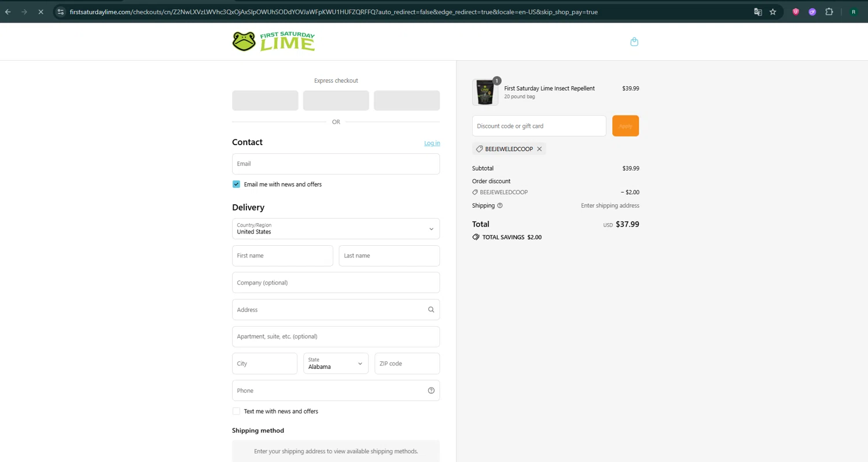The width and height of the screenshot is (868, 462).
Task: Click the address search magnifier icon
Action: (431, 310)
